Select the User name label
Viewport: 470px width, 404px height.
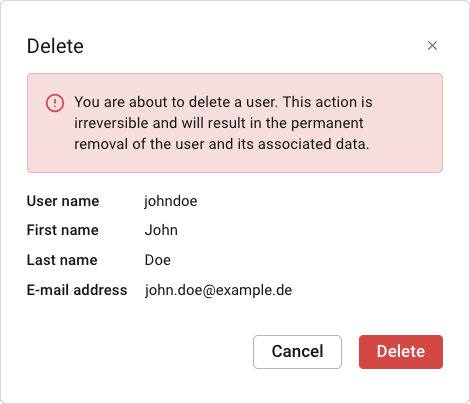(x=63, y=201)
